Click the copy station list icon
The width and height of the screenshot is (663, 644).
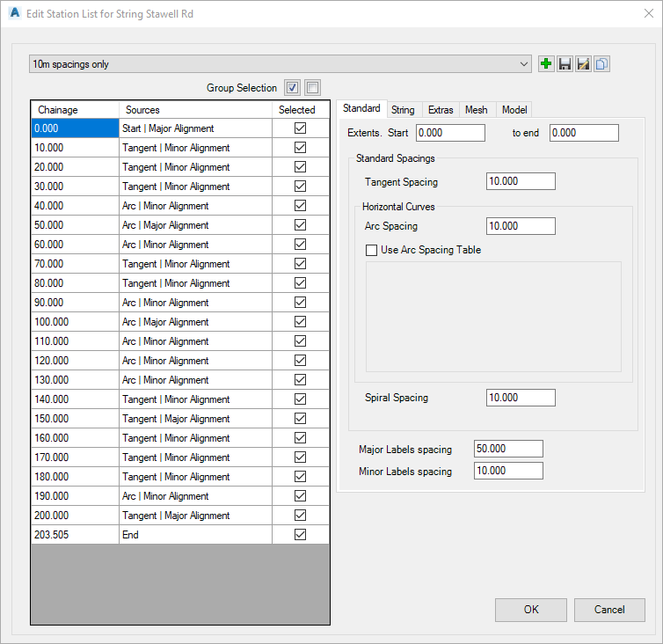tap(601, 64)
